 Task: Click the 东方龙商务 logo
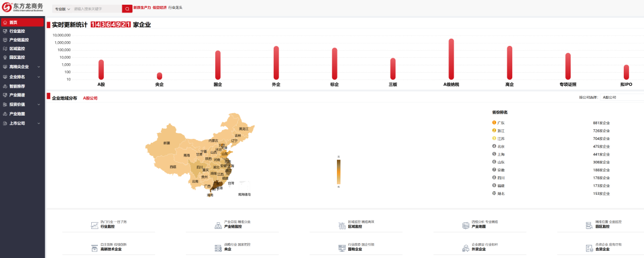coord(23,7)
